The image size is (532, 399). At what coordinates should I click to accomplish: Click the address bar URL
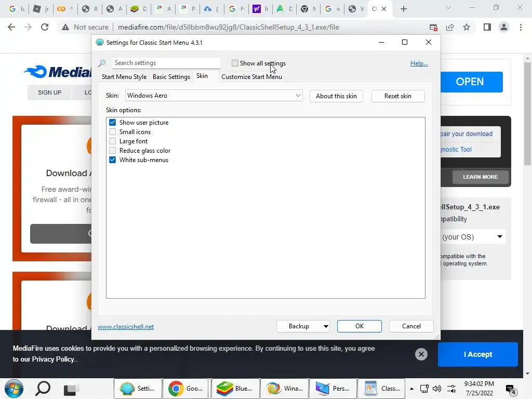tap(229, 27)
